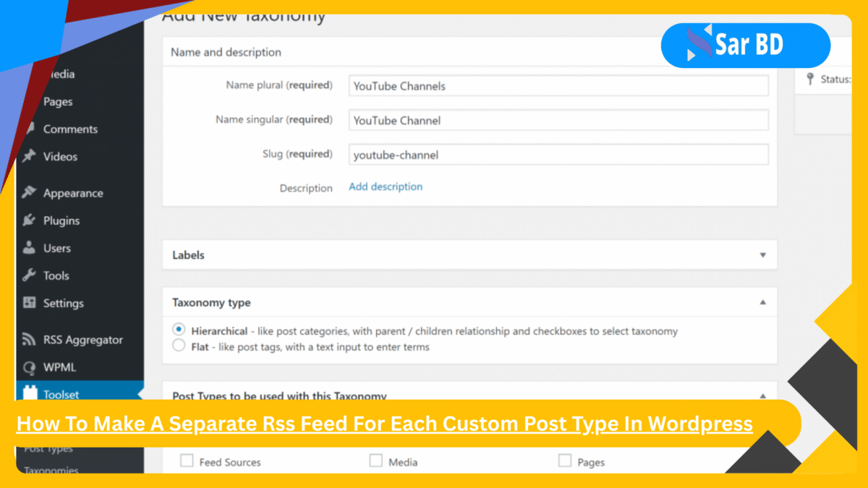Click the Appearance paintbrush icon

point(30,192)
